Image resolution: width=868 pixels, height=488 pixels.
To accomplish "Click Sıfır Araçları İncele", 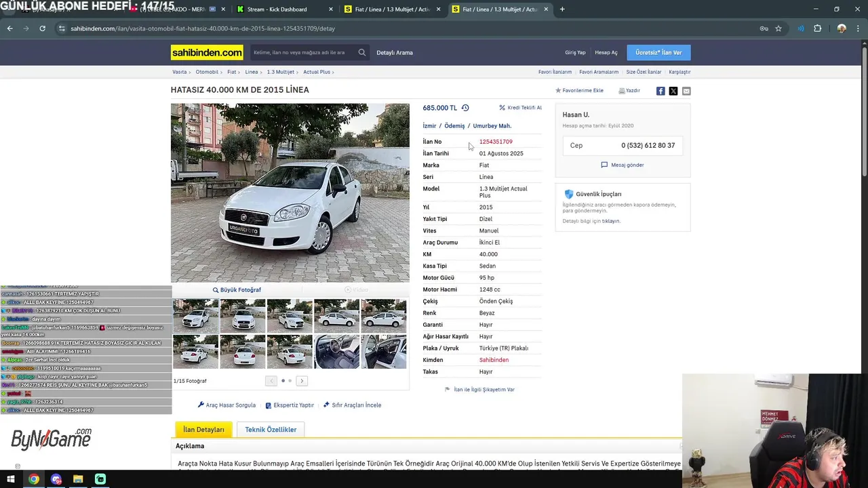I will (x=352, y=405).
